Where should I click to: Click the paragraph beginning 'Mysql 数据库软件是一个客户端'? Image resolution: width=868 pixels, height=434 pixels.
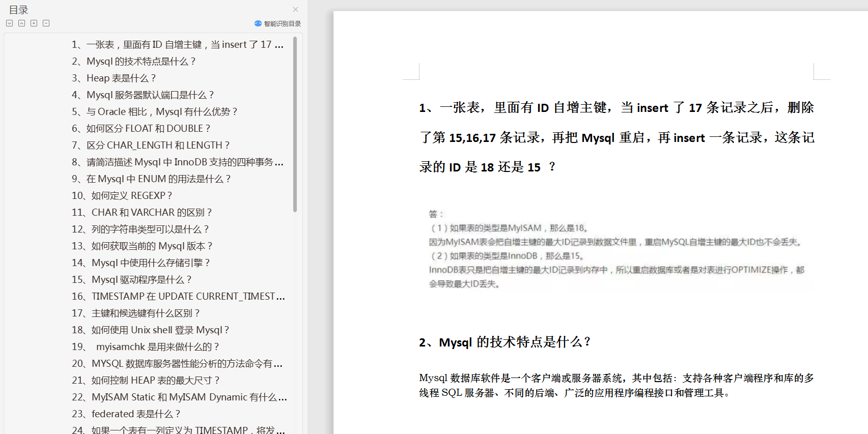[617, 386]
